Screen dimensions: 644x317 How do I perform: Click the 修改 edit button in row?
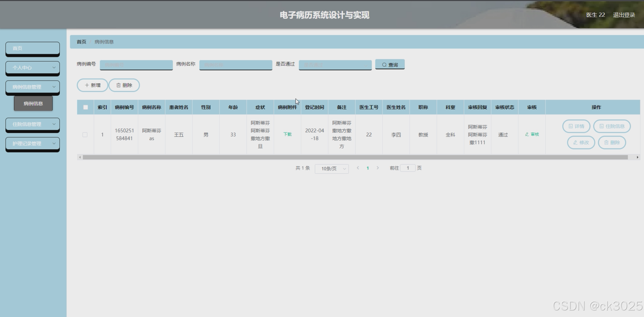(x=581, y=142)
